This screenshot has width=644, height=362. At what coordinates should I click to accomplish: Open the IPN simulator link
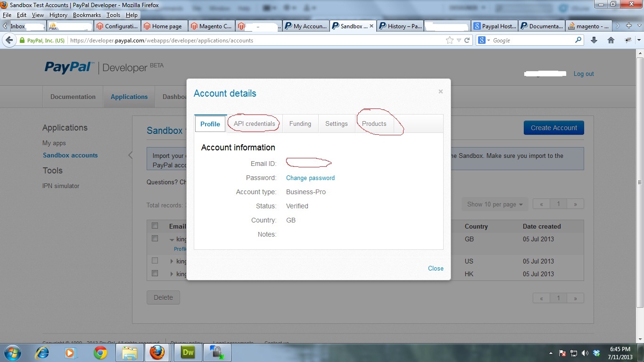point(61,186)
